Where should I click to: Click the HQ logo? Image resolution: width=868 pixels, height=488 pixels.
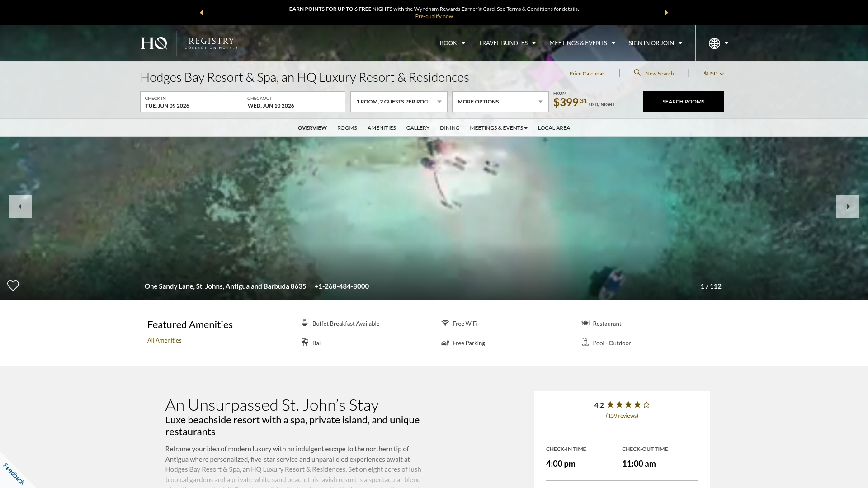pos(154,43)
